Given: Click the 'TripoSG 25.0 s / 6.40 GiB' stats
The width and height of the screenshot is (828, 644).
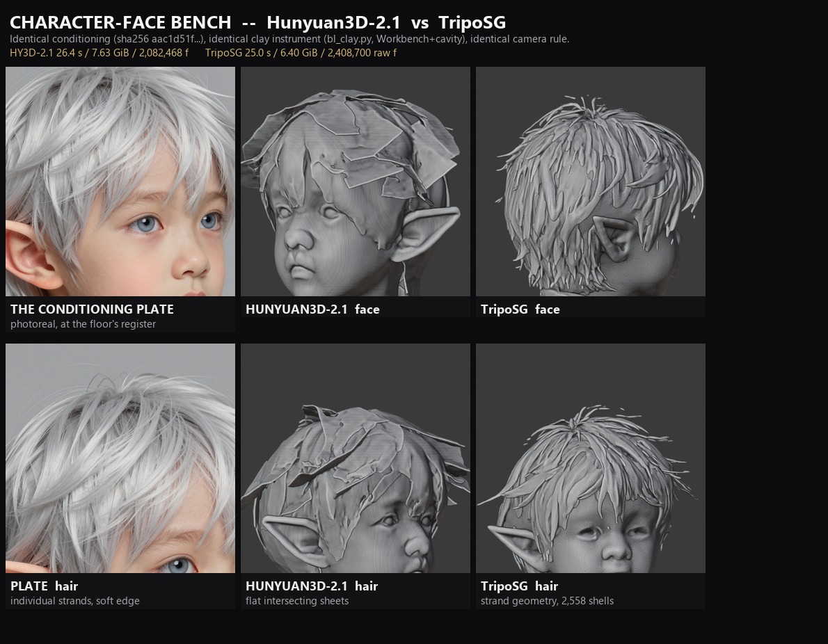Looking at the screenshot, I should [301, 53].
